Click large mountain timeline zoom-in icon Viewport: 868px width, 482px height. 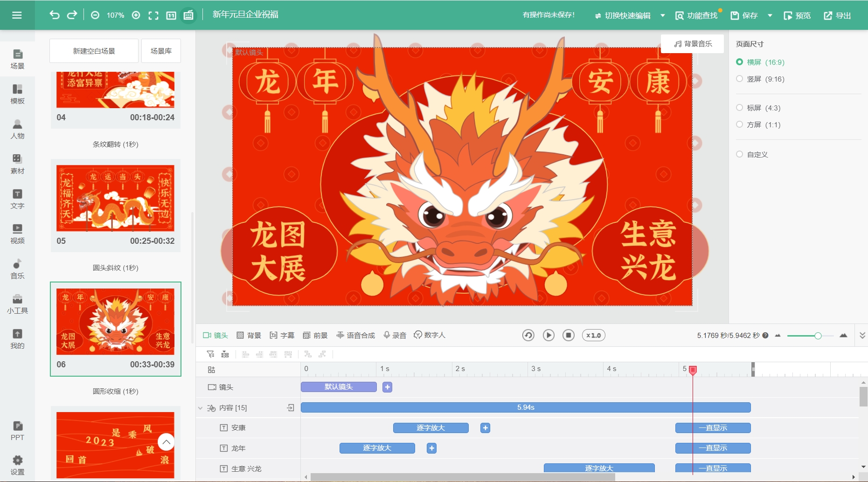[843, 336]
